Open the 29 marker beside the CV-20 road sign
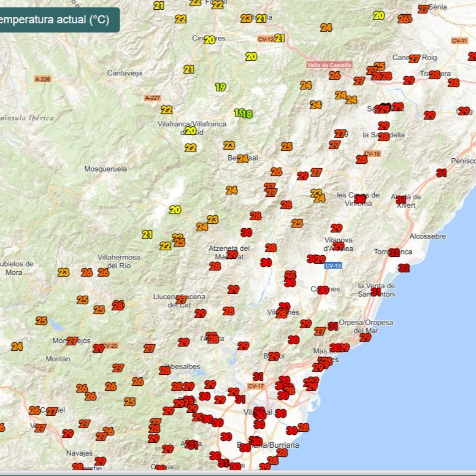This screenshot has height=476, width=476. click(98, 348)
